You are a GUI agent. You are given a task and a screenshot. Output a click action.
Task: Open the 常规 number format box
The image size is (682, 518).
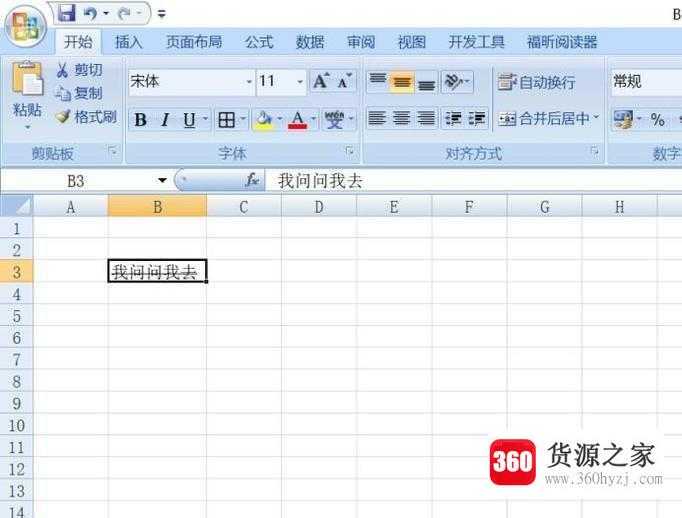[646, 81]
